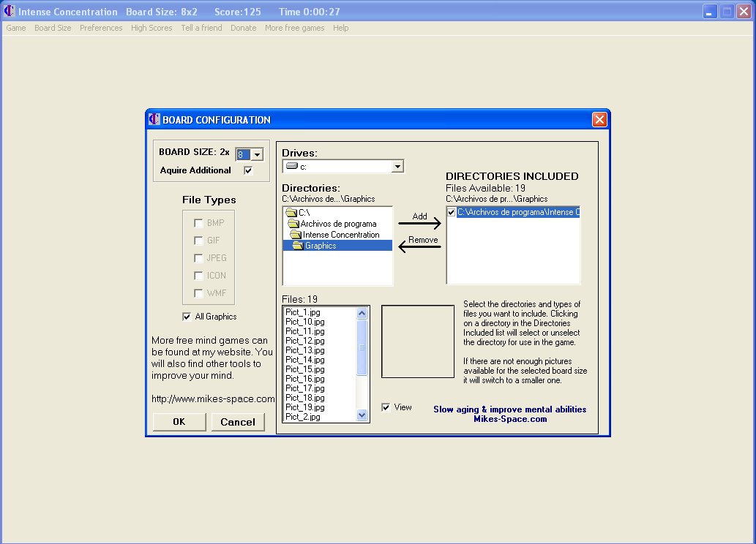
Task: Close the Board Configuration dialog
Action: pyautogui.click(x=599, y=119)
